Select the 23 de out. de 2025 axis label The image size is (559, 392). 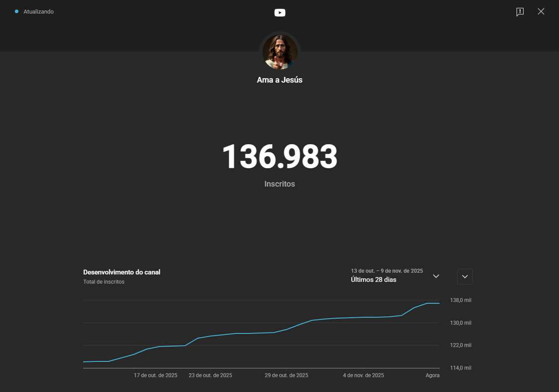[x=210, y=375]
